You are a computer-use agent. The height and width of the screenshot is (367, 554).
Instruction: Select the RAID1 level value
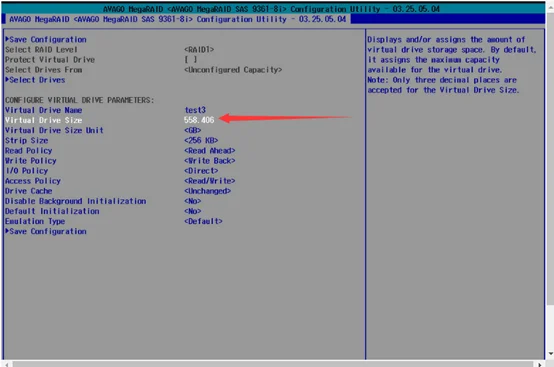point(199,49)
